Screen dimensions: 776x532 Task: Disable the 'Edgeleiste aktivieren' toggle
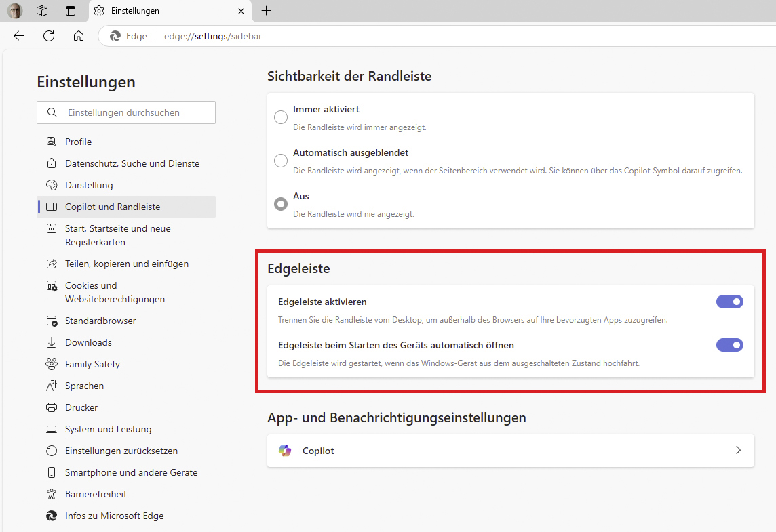(x=729, y=302)
